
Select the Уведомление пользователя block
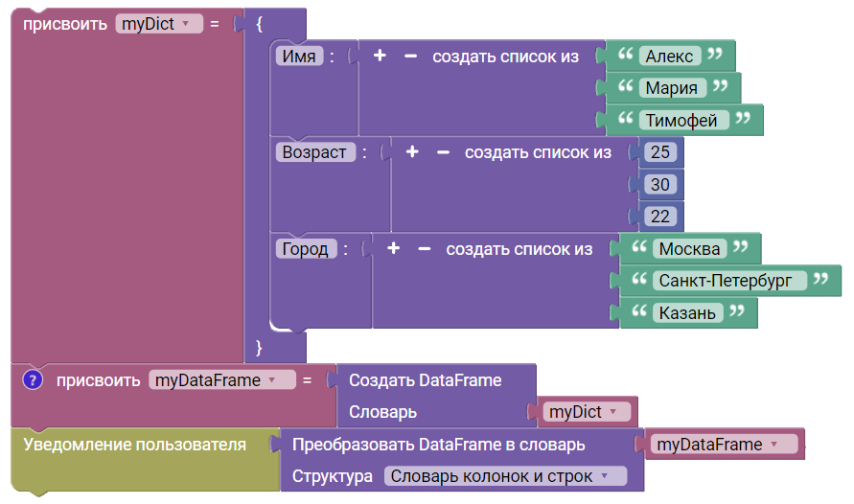(134, 445)
